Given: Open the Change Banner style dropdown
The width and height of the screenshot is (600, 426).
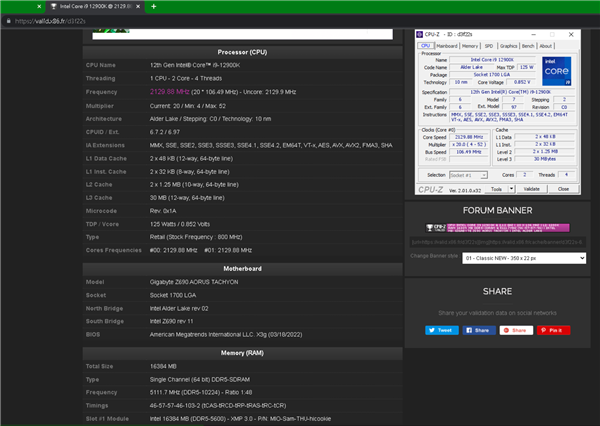Looking at the screenshot, I should point(524,258).
